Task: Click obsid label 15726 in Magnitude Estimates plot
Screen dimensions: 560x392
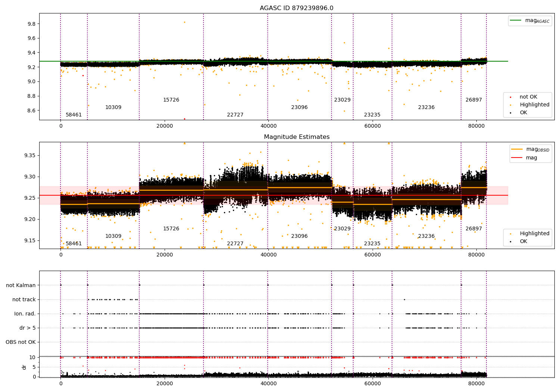Action: pyautogui.click(x=171, y=228)
